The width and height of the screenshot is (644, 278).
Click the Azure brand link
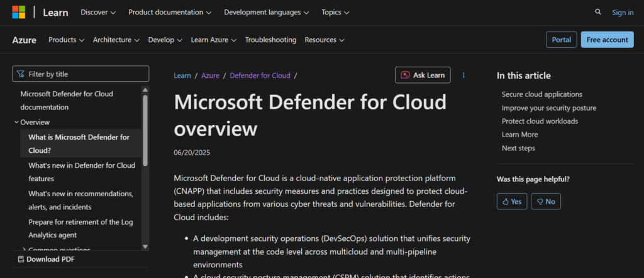25,40
